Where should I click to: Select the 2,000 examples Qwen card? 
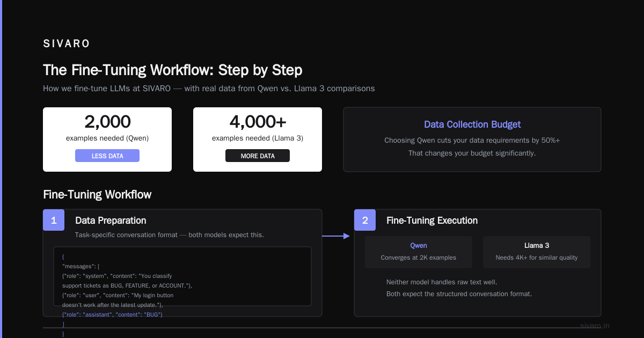coord(107,139)
